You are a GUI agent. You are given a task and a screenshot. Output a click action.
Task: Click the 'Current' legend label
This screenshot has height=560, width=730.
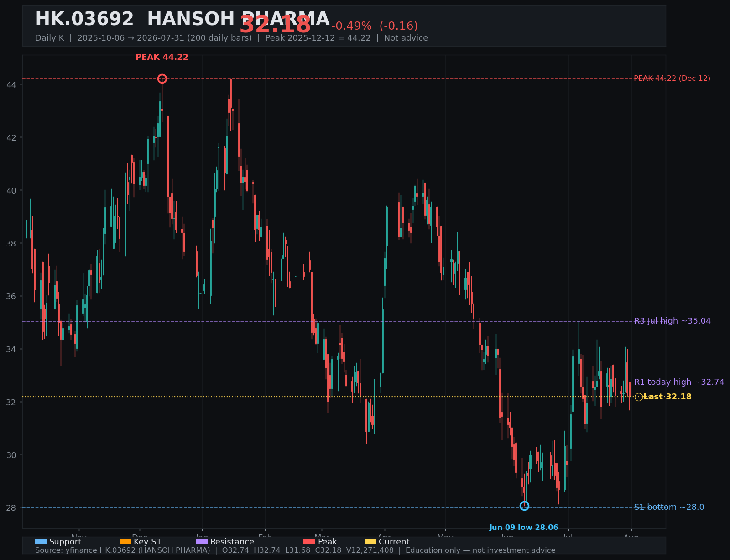click(394, 542)
